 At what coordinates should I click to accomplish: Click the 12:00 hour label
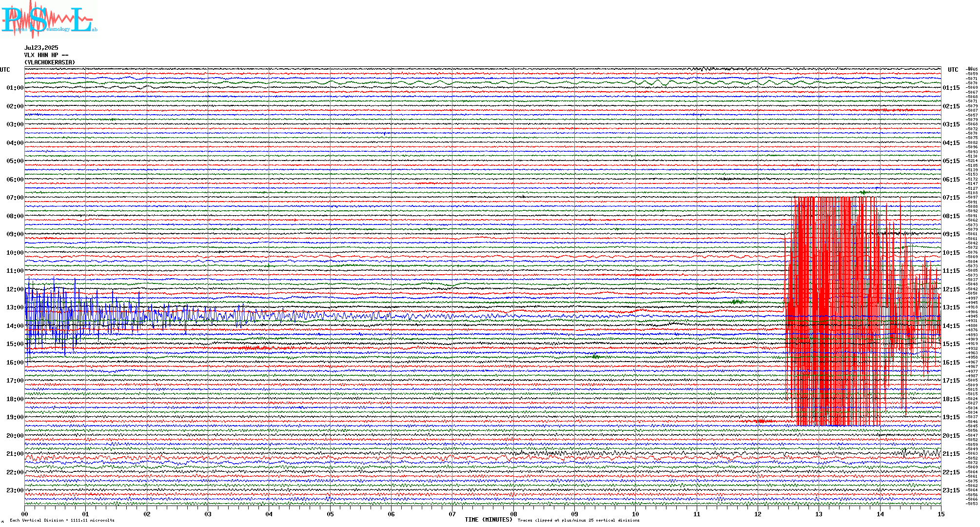click(15, 289)
